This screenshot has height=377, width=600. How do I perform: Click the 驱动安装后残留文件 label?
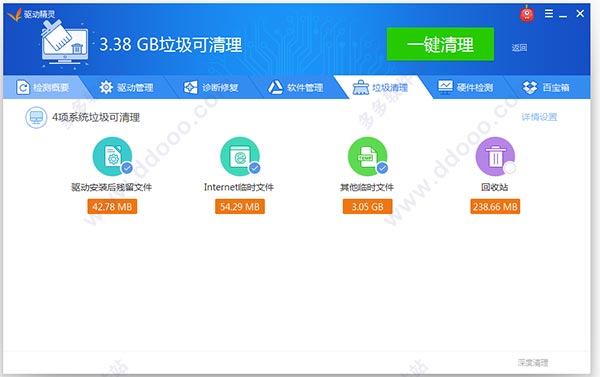pyautogui.click(x=112, y=187)
